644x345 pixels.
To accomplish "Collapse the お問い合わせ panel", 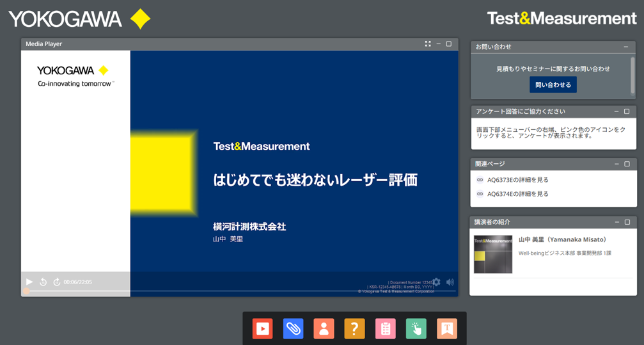I will click(x=626, y=47).
